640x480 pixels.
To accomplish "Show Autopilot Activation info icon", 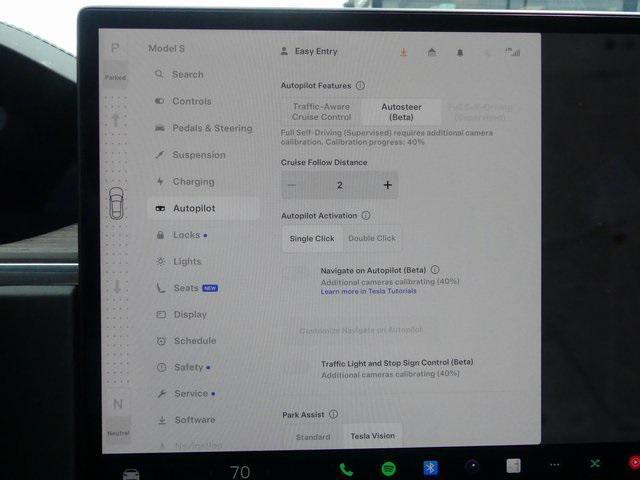I will 366,215.
